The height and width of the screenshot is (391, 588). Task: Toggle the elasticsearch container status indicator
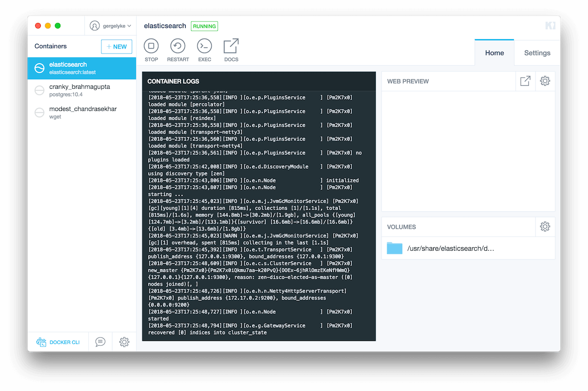40,68
